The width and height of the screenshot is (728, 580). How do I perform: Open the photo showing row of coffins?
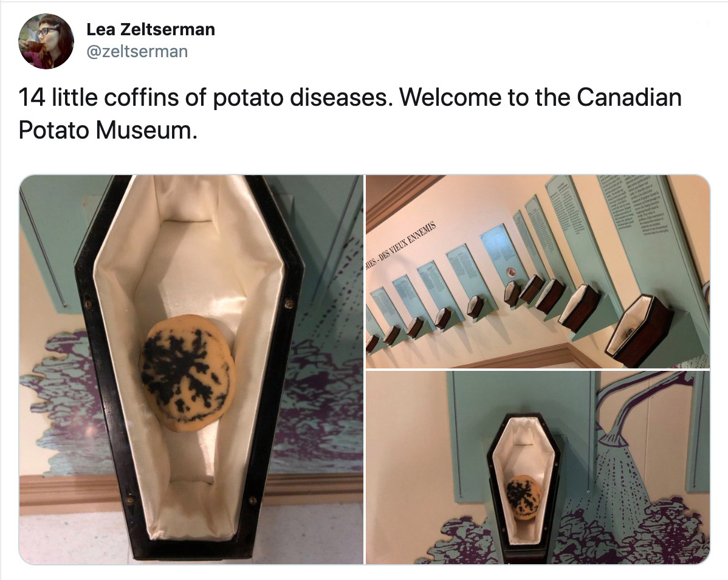pyautogui.click(x=538, y=271)
